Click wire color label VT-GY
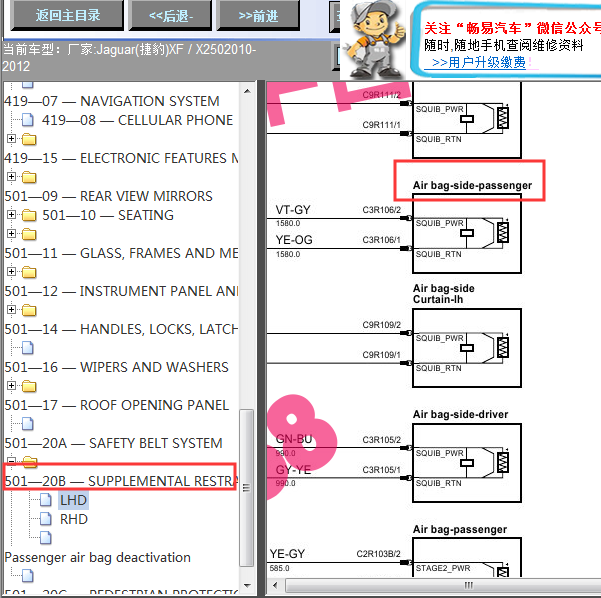 click(x=293, y=210)
